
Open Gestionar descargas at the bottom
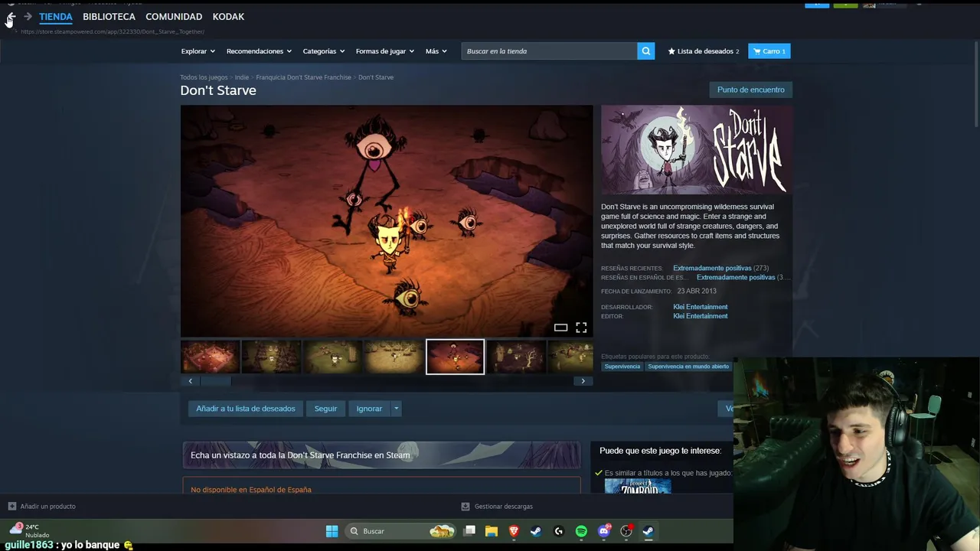point(497,506)
